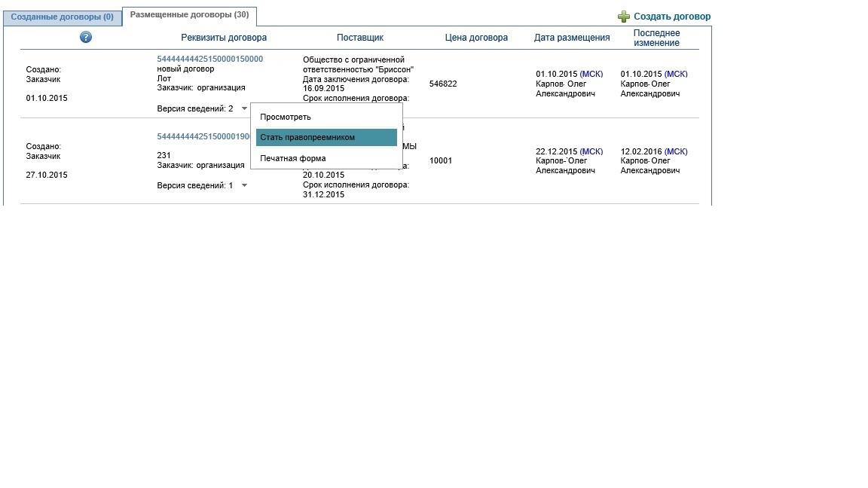Click "Печатная форма" in the popup menu
868x488 pixels.
coord(293,158)
